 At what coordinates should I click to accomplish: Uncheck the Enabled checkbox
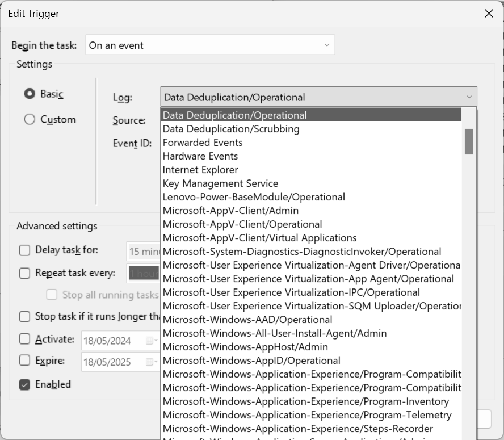tap(24, 385)
